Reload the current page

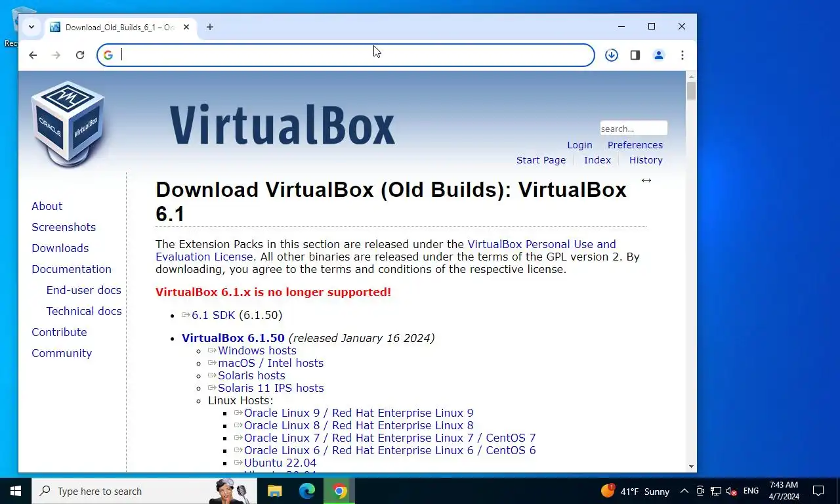click(80, 55)
